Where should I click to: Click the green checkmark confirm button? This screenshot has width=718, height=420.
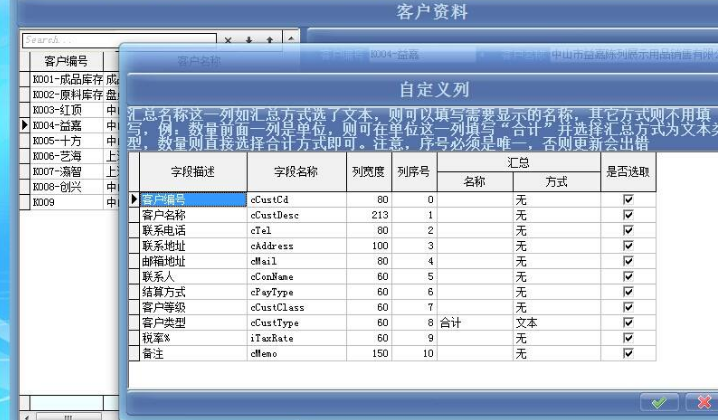(657, 403)
